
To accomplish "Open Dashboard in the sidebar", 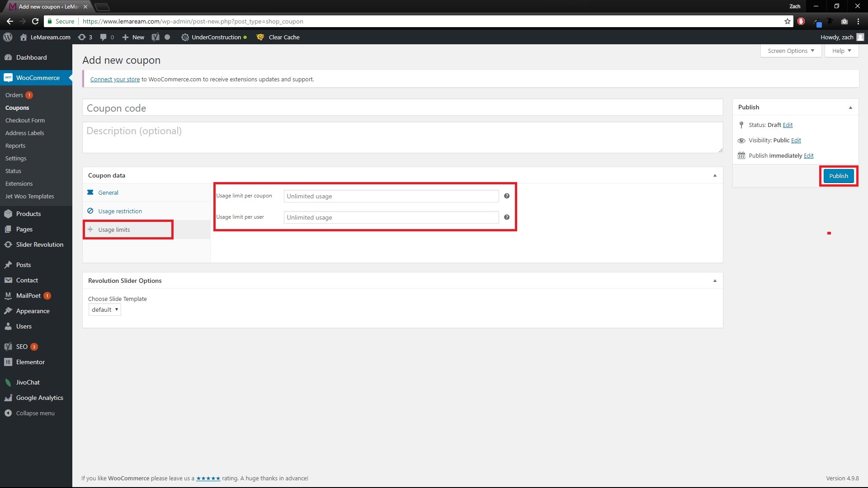I will (x=36, y=57).
